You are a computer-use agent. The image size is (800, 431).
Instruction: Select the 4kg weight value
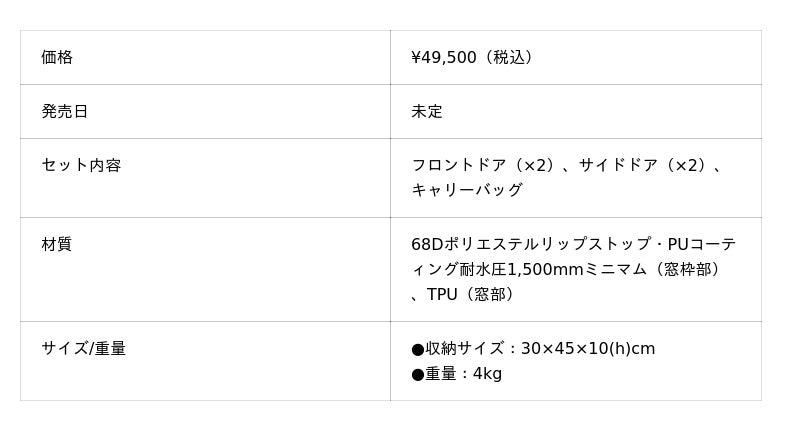click(x=487, y=374)
